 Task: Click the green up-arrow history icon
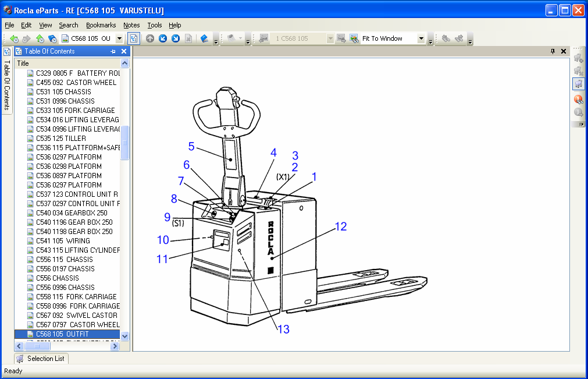tap(40, 38)
